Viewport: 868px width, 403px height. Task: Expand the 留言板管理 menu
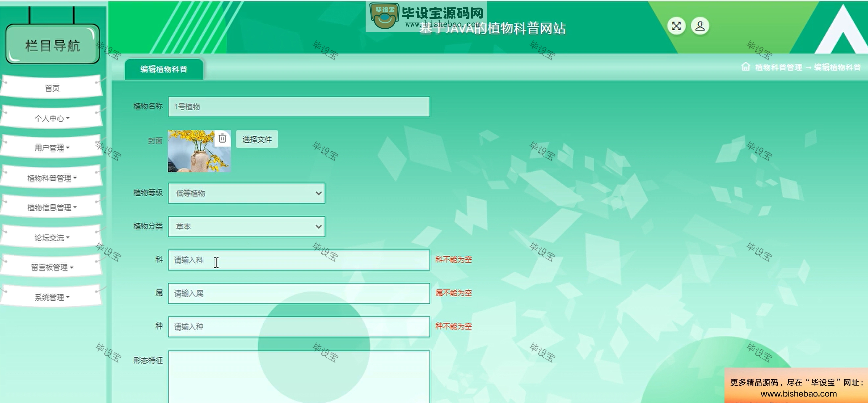coord(52,267)
